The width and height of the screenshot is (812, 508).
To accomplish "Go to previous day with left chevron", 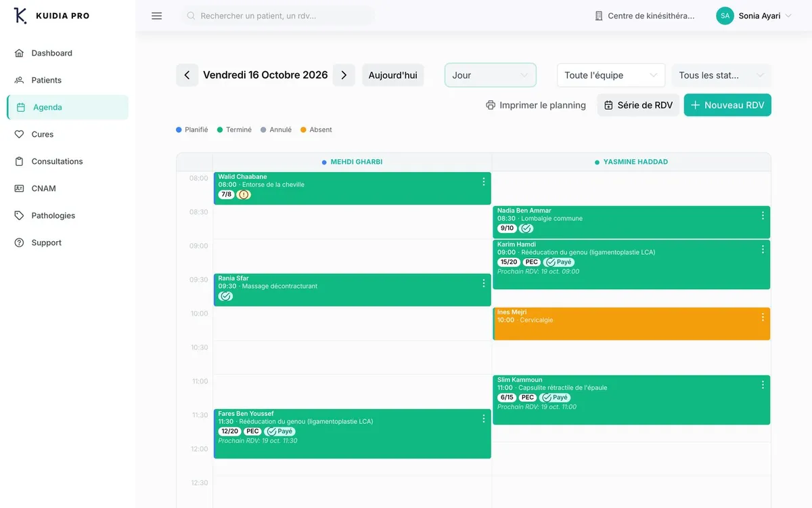I will pyautogui.click(x=187, y=75).
